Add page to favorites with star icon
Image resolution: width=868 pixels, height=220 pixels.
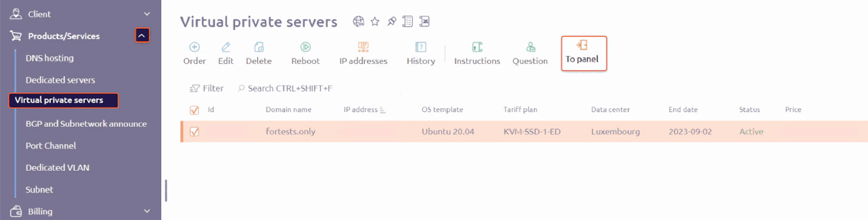pyautogui.click(x=375, y=21)
